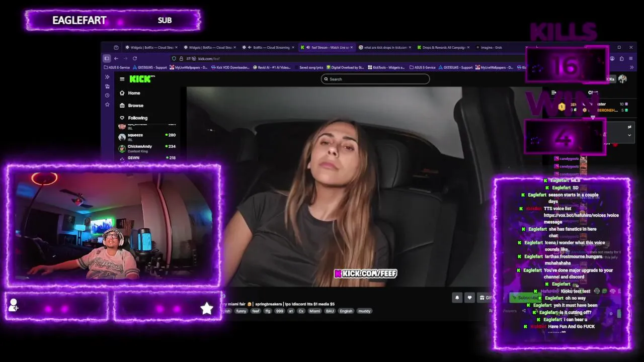Viewport: 644px width, 362px height.
Task: Click squeeze channel avatar
Action: [x=122, y=137]
